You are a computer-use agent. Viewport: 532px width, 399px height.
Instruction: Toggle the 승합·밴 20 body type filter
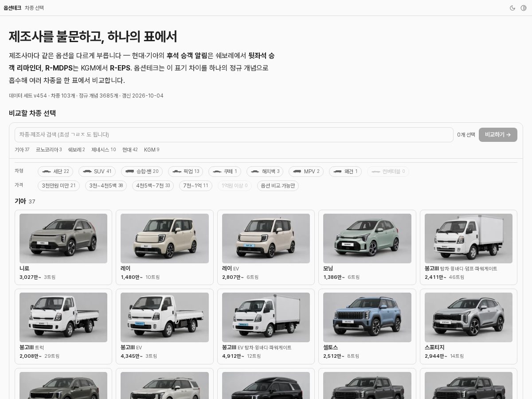click(x=142, y=172)
